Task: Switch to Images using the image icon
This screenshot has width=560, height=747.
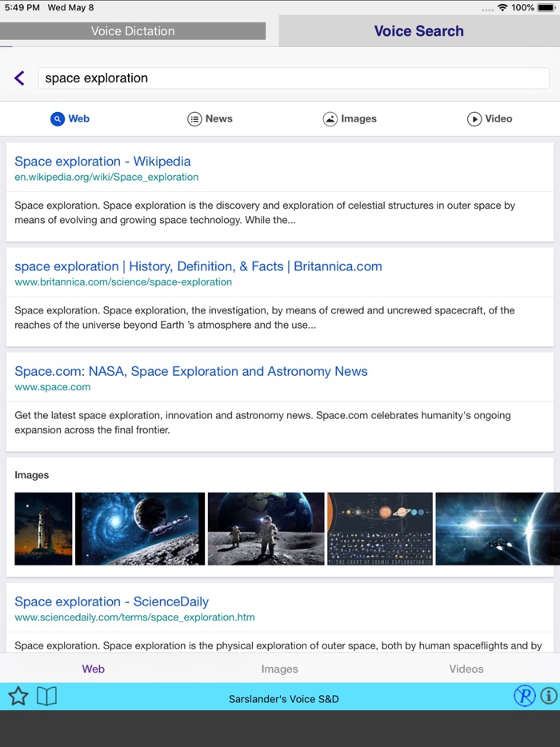Action: coord(330,118)
